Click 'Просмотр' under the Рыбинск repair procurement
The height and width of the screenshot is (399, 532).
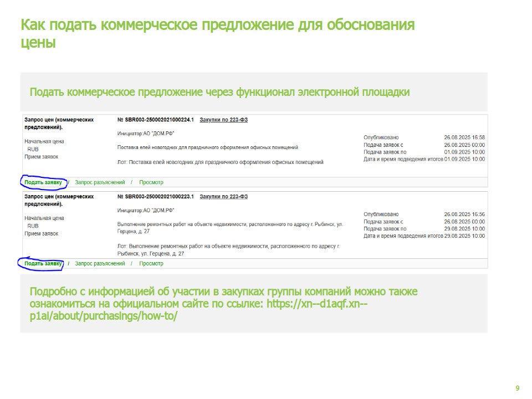pos(151,264)
